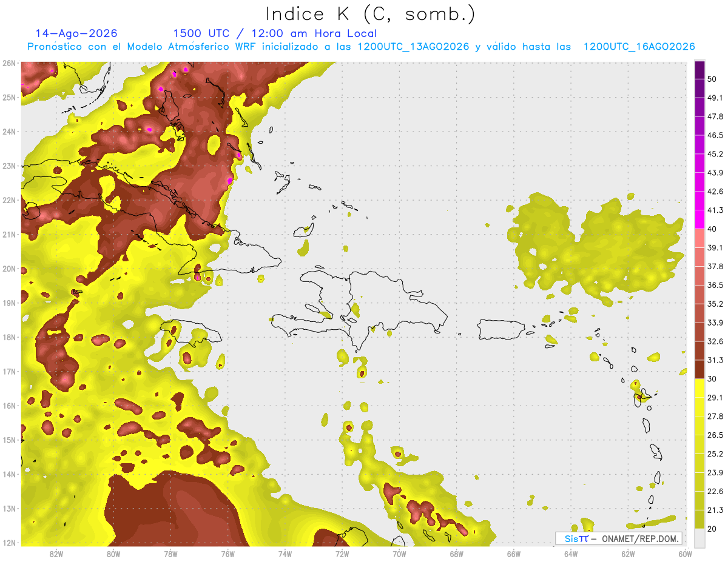Click the 13N latitude label
The width and height of the screenshot is (728, 562).
pyautogui.click(x=8, y=508)
